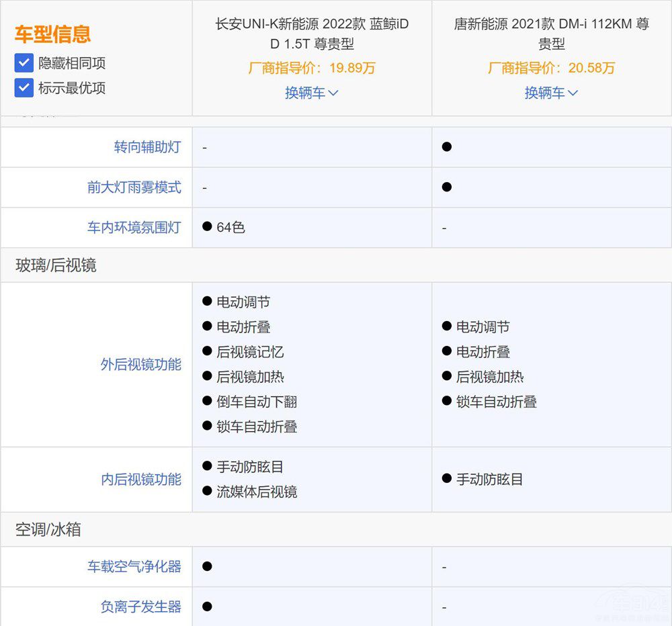Image resolution: width=672 pixels, height=626 pixels.
Task: Select the 车内环境氛围灯 row label
Action: pyautogui.click(x=134, y=228)
